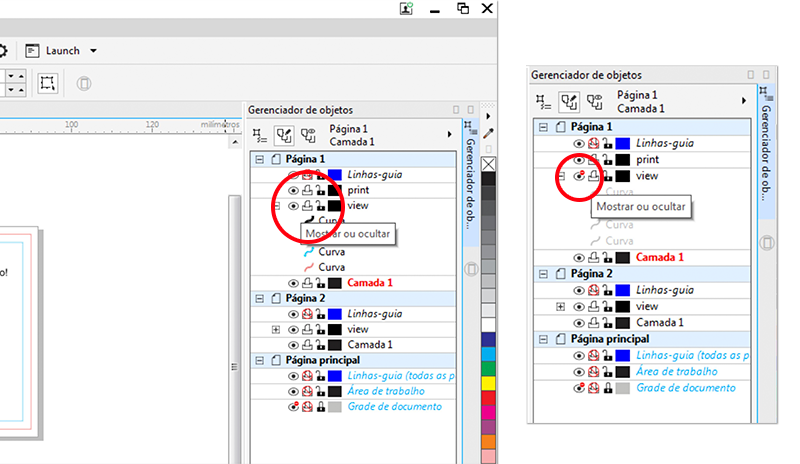
Task: Click the edit across layers icon in panel with greyed curves
Action: click(x=568, y=101)
